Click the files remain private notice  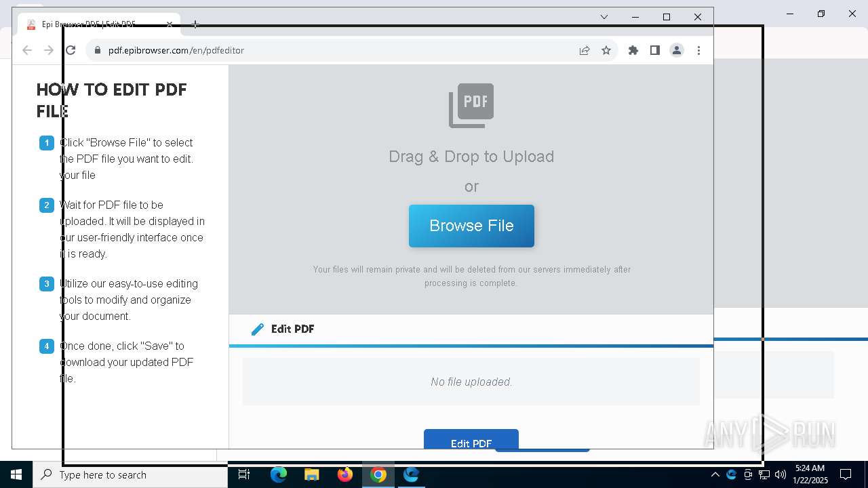tap(471, 276)
